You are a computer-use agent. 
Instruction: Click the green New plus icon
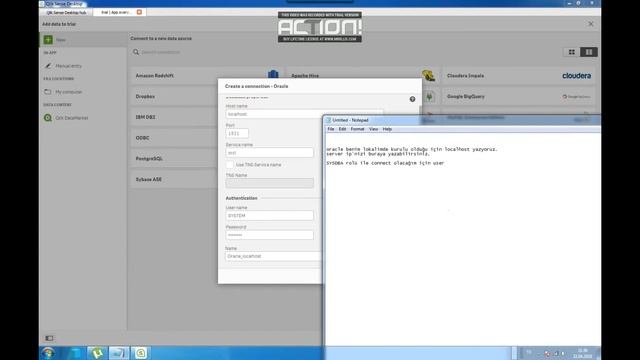pyautogui.click(x=48, y=40)
